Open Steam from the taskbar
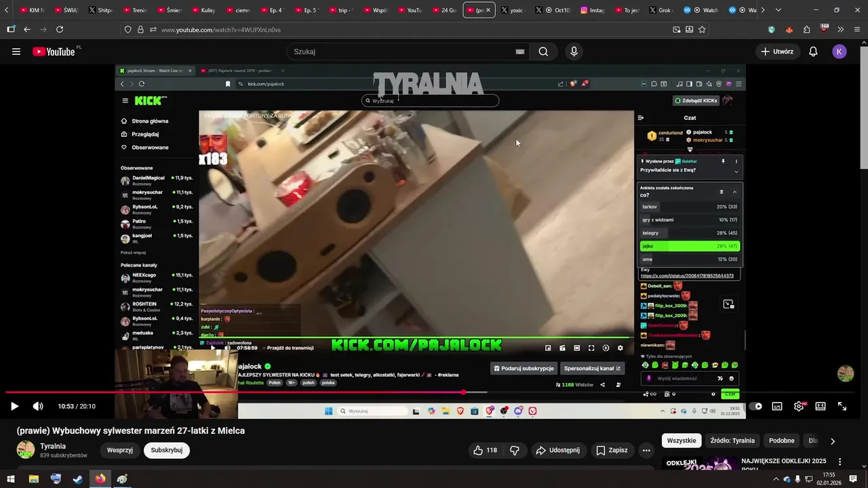 click(x=78, y=479)
